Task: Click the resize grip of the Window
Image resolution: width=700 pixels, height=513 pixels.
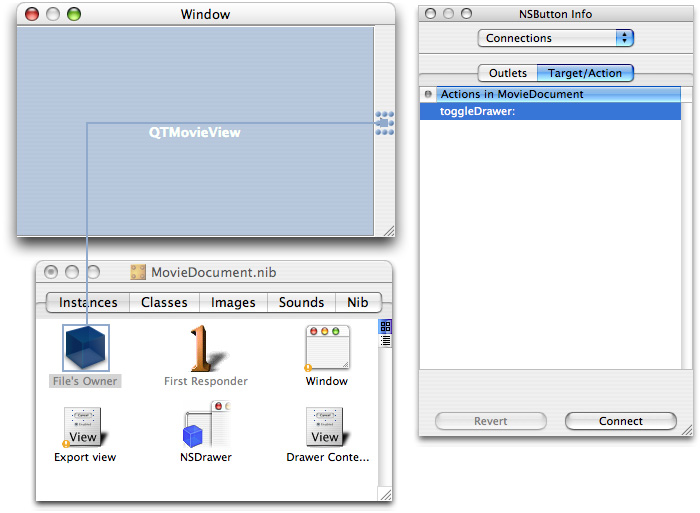Action: coord(389,230)
